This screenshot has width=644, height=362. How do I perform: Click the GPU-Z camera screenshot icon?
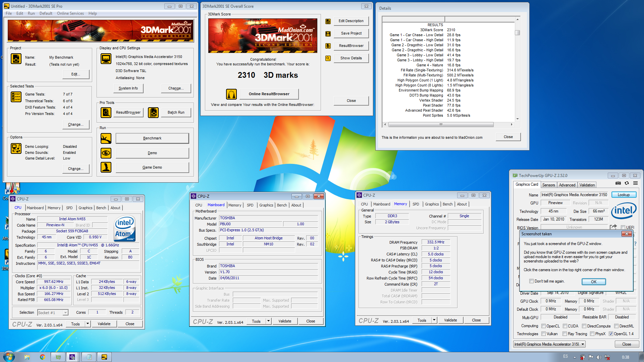point(618,183)
